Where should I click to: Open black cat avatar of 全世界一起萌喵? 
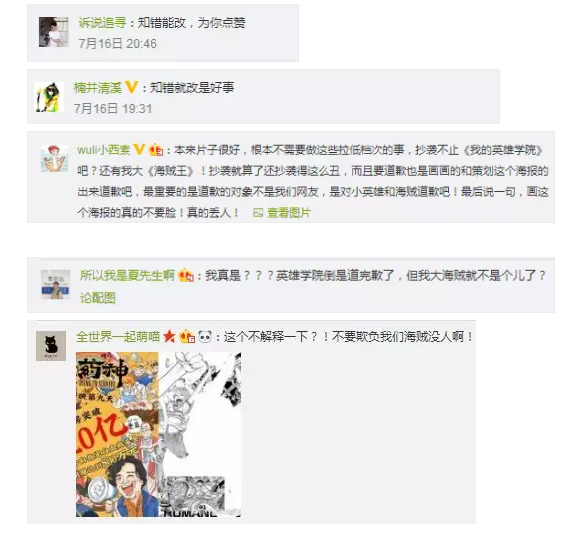coord(51,346)
